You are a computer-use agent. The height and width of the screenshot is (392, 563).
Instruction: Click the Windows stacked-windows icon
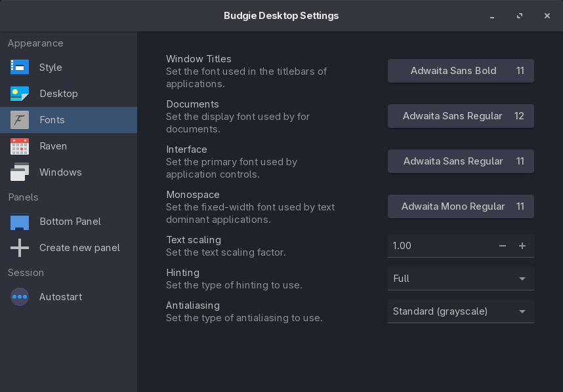coord(20,172)
